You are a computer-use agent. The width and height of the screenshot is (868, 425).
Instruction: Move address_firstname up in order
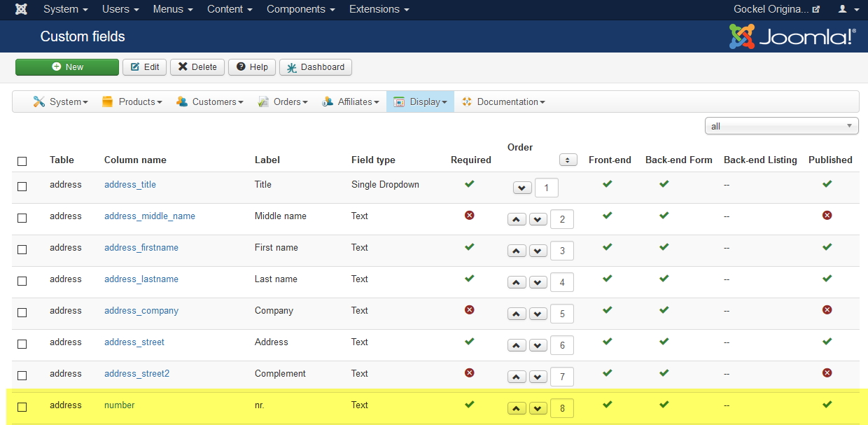tap(516, 251)
